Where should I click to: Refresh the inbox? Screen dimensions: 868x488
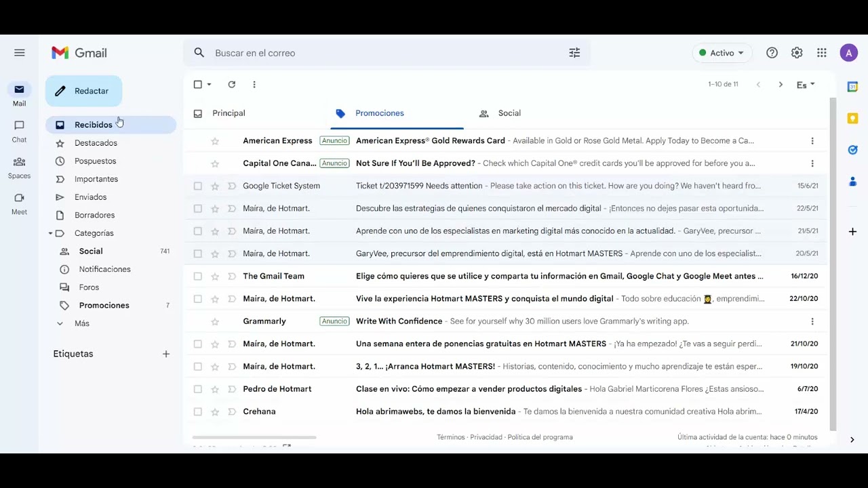pyautogui.click(x=232, y=85)
